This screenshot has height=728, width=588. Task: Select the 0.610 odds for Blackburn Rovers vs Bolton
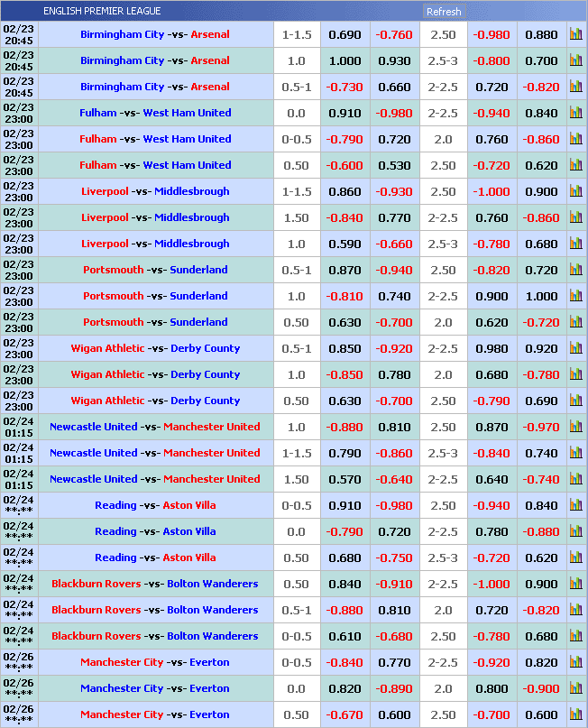[x=345, y=636]
